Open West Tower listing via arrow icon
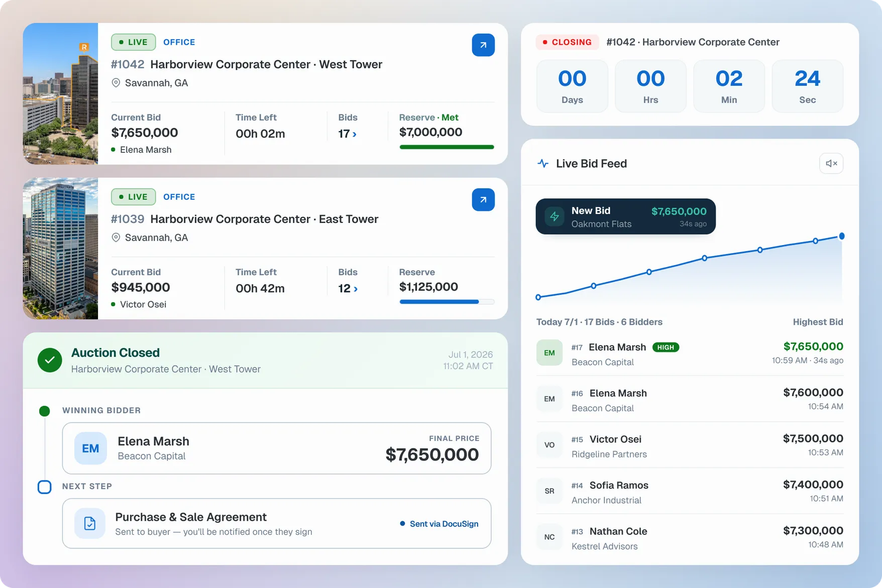 click(483, 45)
